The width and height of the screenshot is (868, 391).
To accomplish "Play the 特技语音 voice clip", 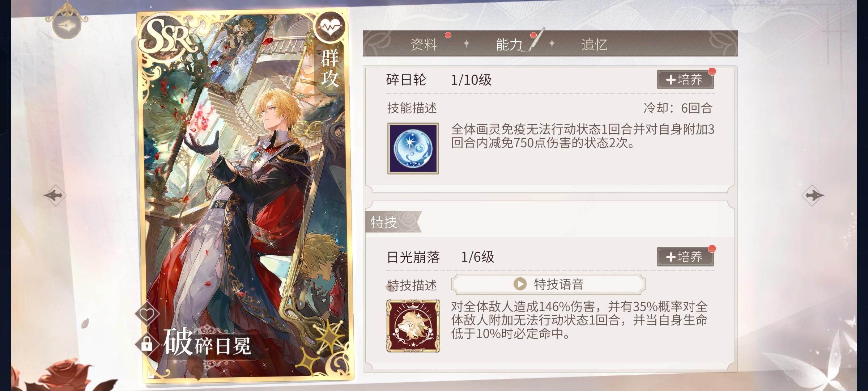I will pos(548,284).
